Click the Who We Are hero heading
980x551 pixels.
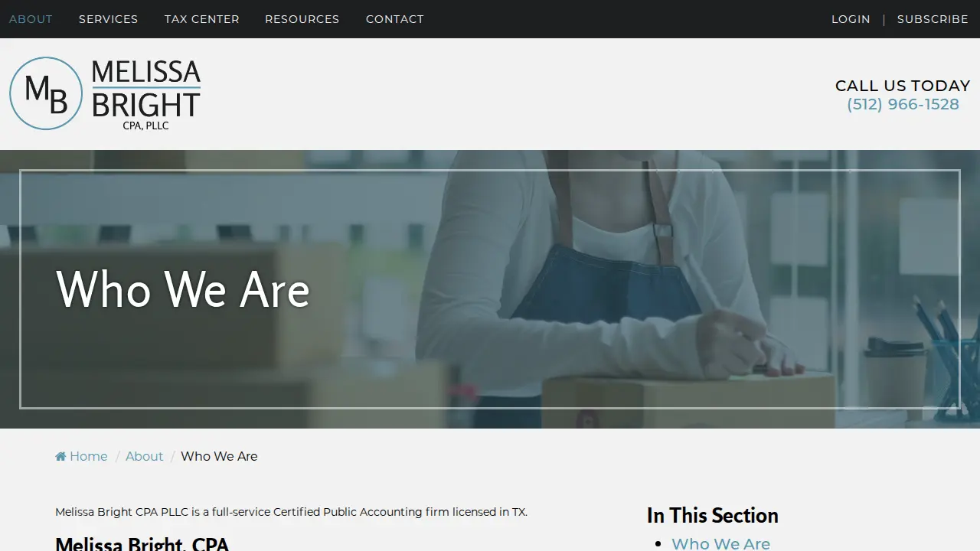pyautogui.click(x=183, y=289)
